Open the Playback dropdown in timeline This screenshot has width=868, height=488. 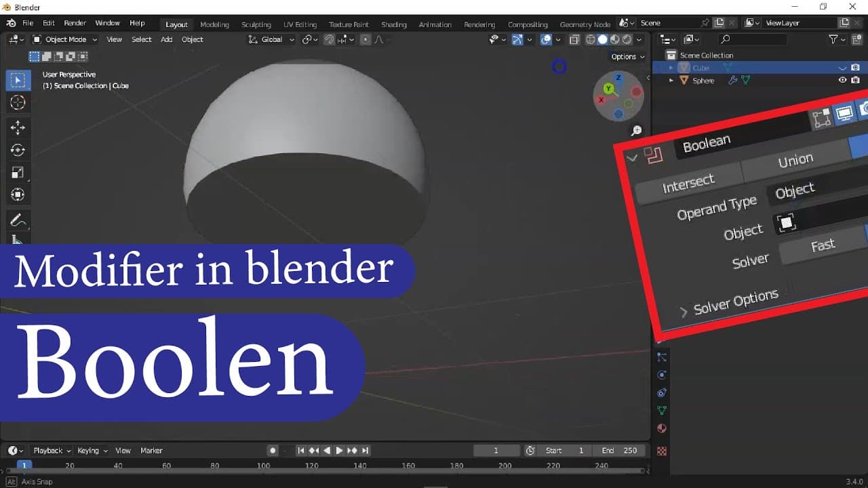pyautogui.click(x=52, y=451)
